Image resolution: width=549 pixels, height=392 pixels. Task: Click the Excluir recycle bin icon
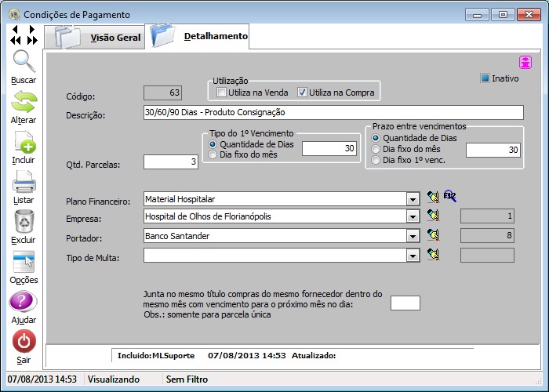tap(24, 222)
